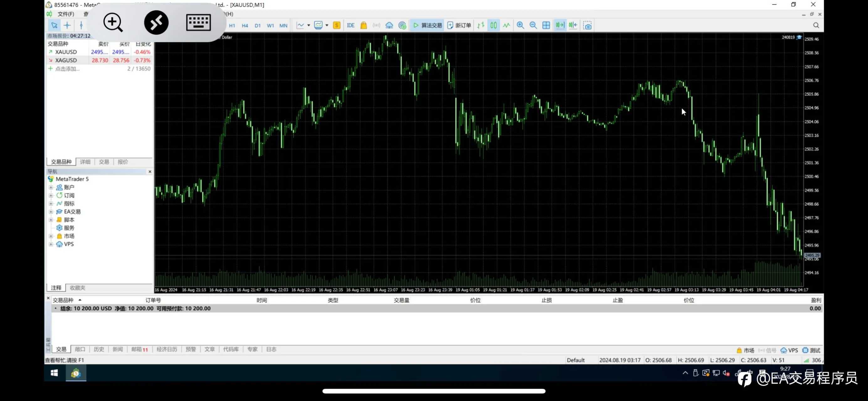Select the crosshair cursor tool
The height and width of the screenshot is (401, 868).
tap(67, 25)
